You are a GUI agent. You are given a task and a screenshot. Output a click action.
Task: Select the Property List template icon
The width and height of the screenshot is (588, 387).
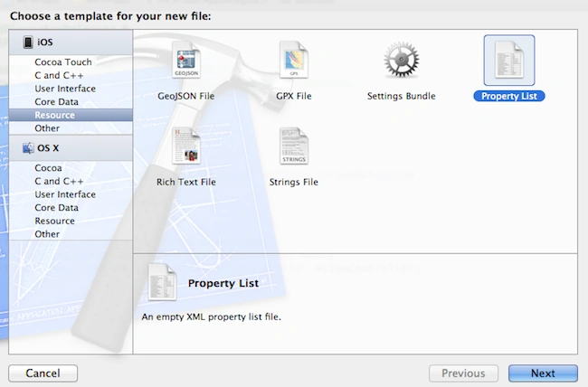509,60
